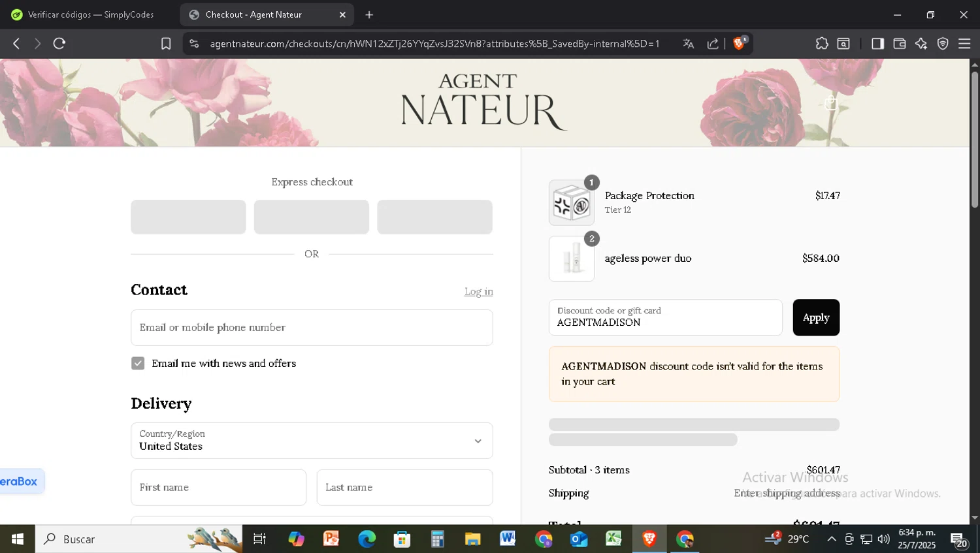This screenshot has height=553, width=980.
Task: Open browser extensions menu
Action: [822, 44]
